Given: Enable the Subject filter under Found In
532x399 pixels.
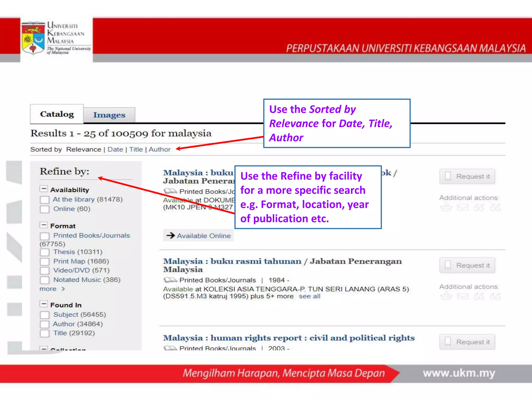Looking at the screenshot, I should tap(45, 315).
